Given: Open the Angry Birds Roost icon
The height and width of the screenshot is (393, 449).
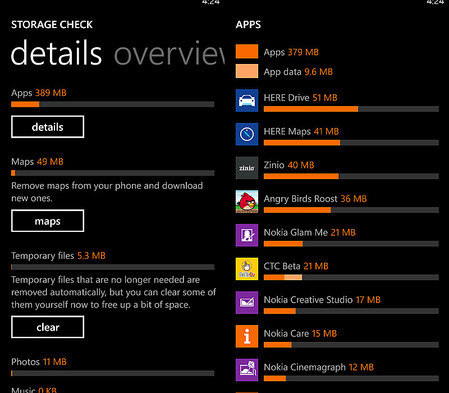Looking at the screenshot, I should (x=247, y=201).
